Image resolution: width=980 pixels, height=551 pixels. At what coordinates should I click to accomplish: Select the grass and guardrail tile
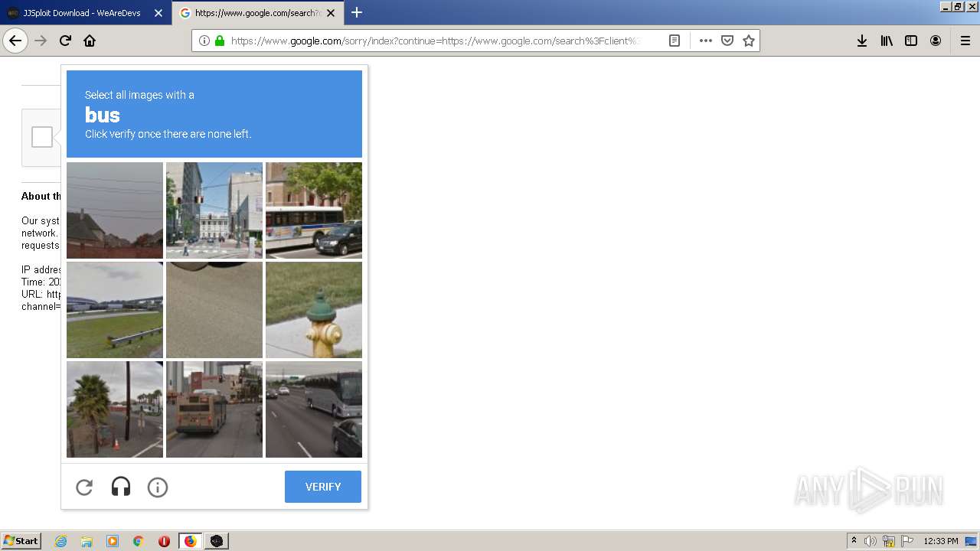coord(115,310)
